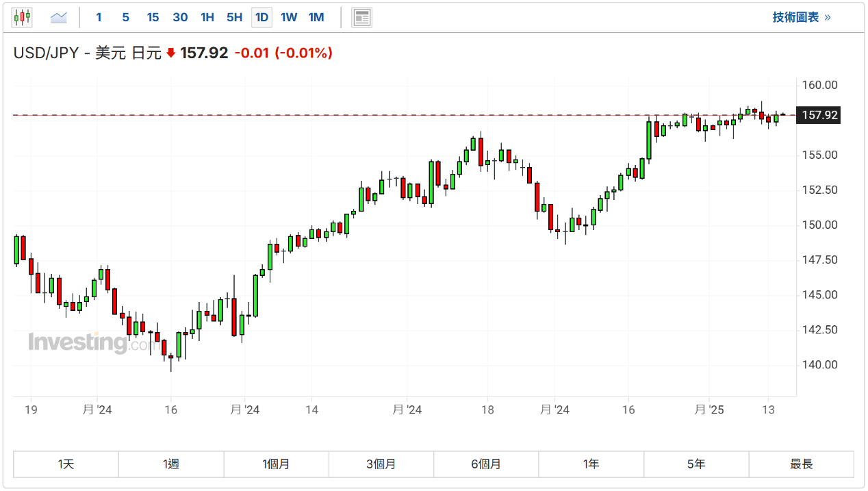868x491 pixels.
Task: Select the 1天 time range tab
Action: point(66,464)
